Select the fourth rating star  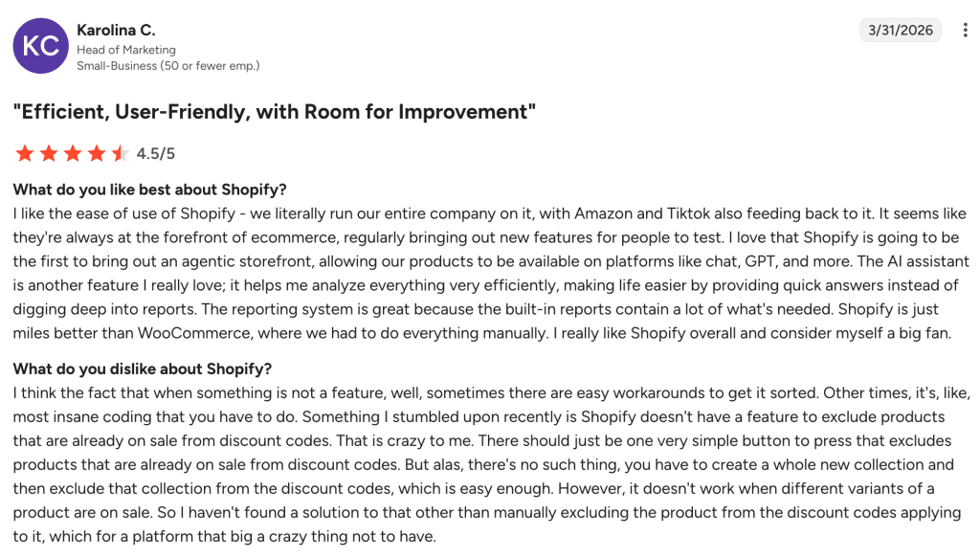(x=97, y=153)
